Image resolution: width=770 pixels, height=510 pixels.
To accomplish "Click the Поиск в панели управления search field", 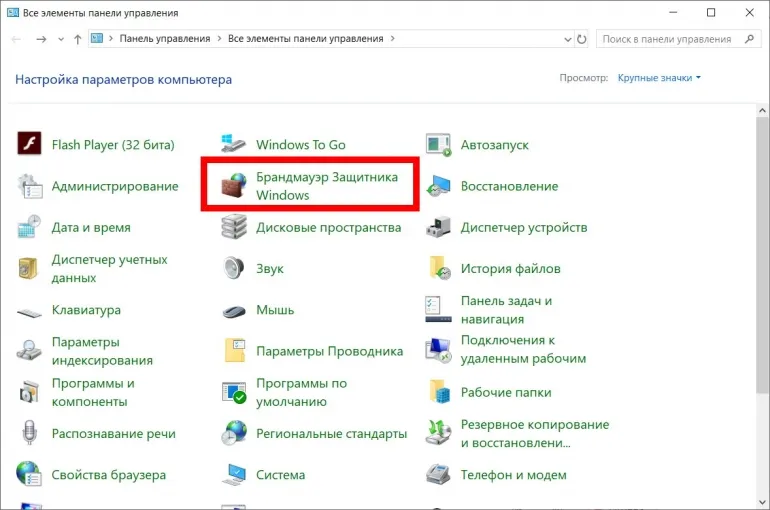I will [x=668, y=39].
